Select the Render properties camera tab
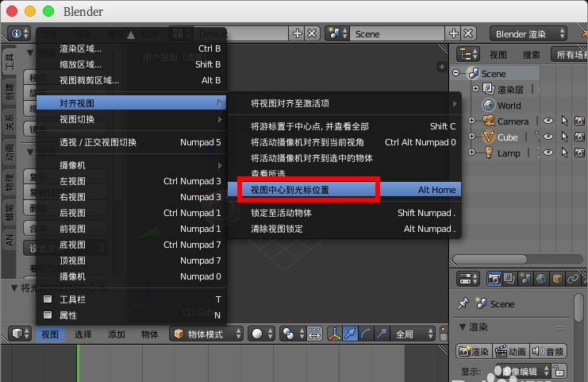The width and height of the screenshot is (588, 382). [494, 279]
